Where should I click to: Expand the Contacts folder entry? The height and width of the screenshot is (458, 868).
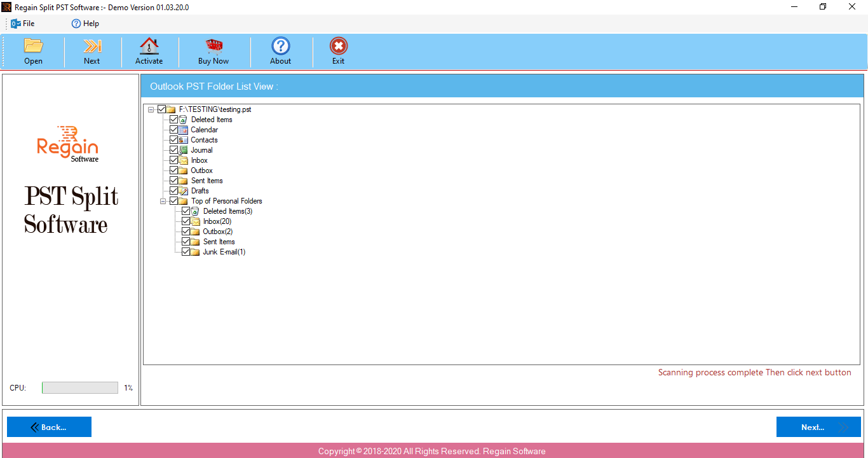pyautogui.click(x=203, y=139)
